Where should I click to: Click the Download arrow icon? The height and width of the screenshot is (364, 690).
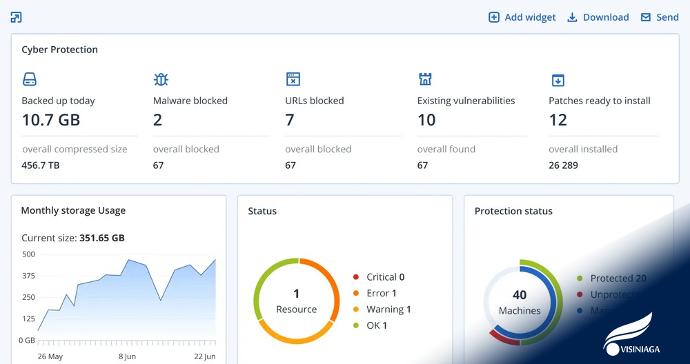pos(572,17)
